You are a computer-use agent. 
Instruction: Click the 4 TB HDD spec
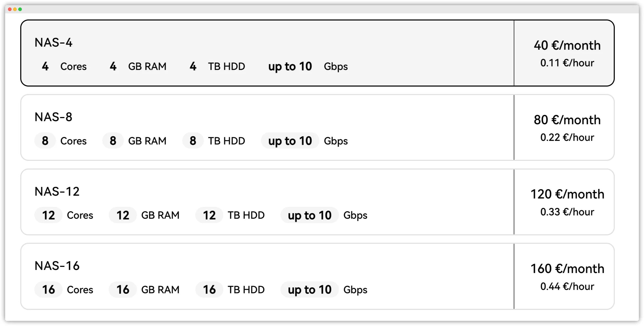point(217,66)
